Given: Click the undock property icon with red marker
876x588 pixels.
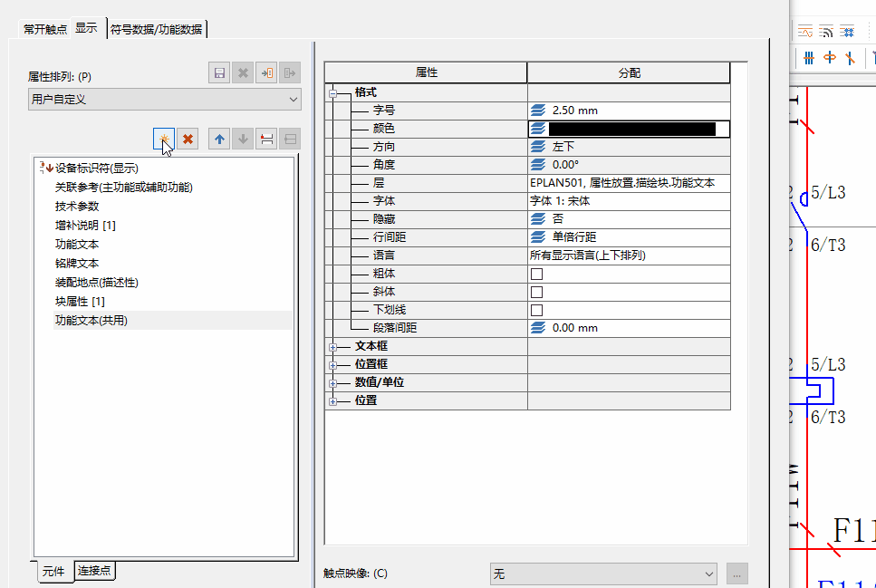Looking at the screenshot, I should (x=266, y=139).
